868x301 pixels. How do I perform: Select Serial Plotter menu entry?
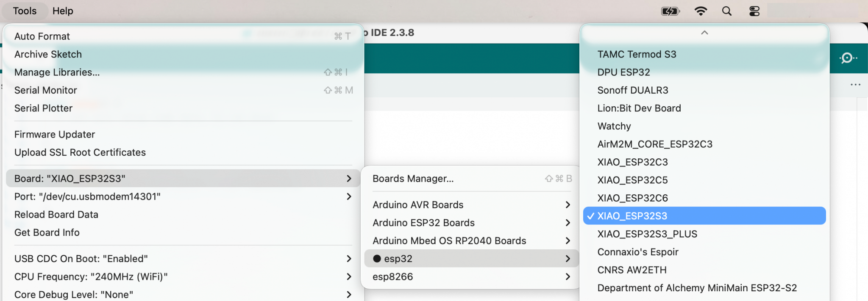pyautogui.click(x=43, y=108)
